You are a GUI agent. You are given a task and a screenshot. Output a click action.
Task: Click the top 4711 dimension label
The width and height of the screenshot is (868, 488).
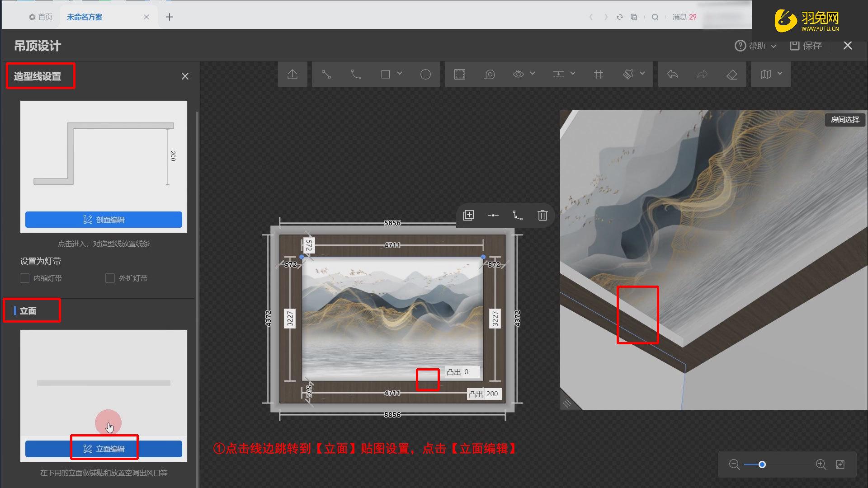coord(392,245)
